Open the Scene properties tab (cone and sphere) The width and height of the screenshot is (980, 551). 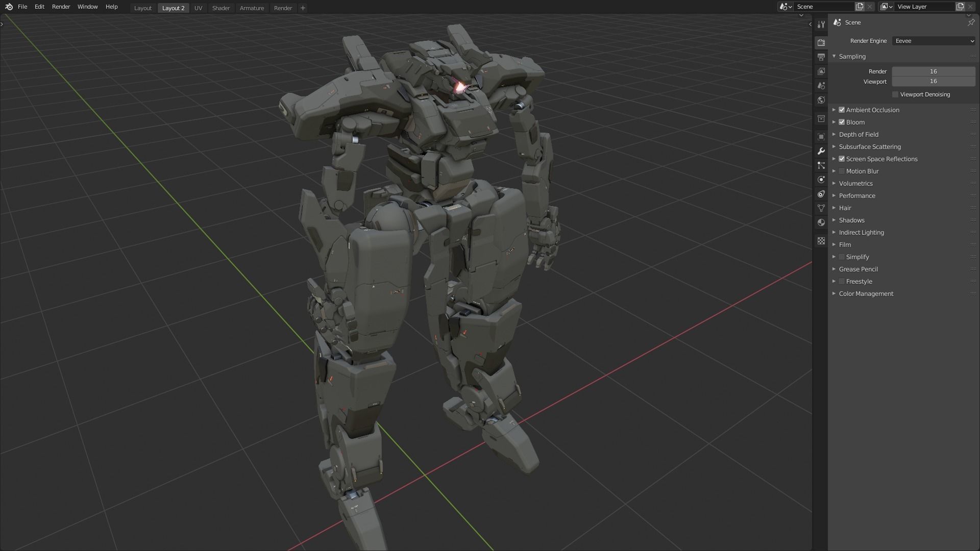point(821,86)
